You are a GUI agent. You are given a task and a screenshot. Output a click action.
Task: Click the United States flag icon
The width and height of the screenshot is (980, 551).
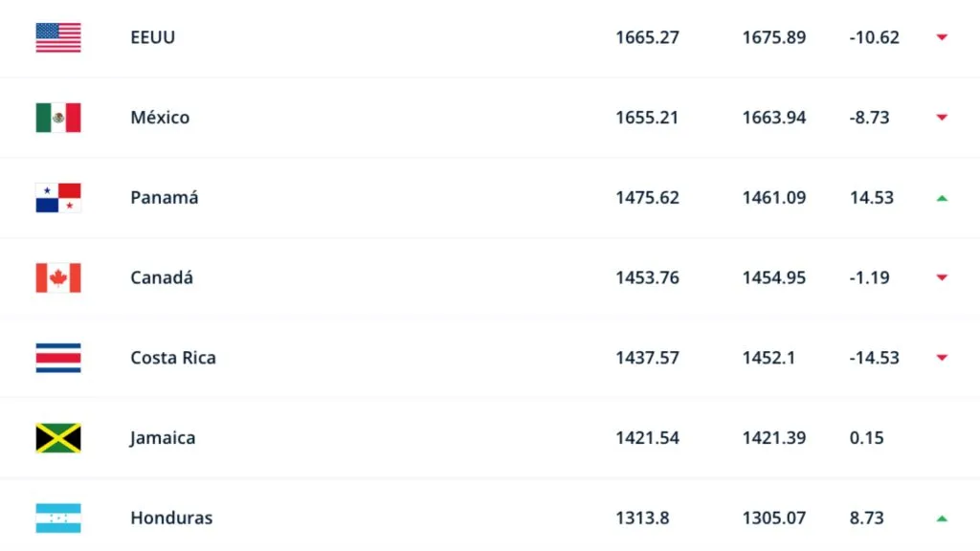pyautogui.click(x=58, y=37)
